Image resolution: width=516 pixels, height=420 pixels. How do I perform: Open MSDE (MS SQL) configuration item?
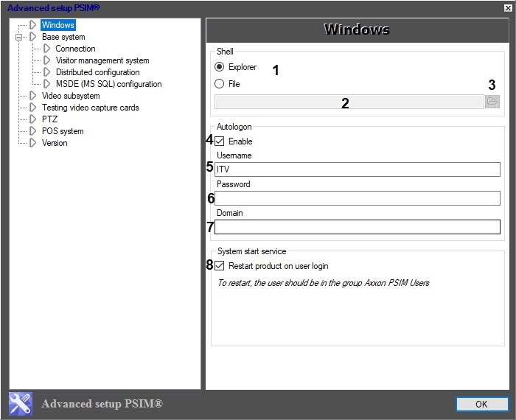point(108,84)
